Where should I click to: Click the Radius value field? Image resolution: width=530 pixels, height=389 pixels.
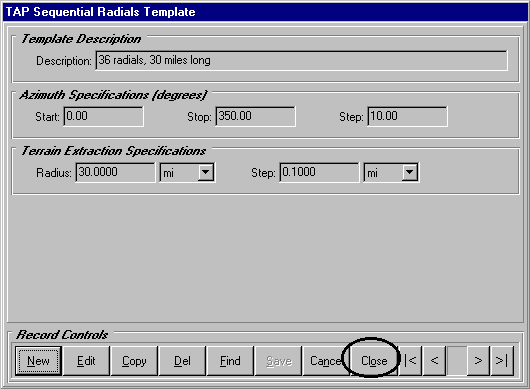116,172
